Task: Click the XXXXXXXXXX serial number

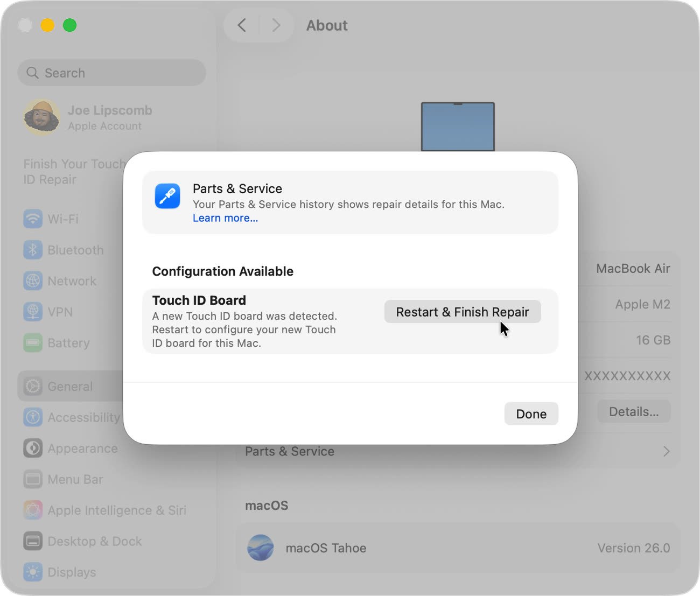Action: click(627, 376)
